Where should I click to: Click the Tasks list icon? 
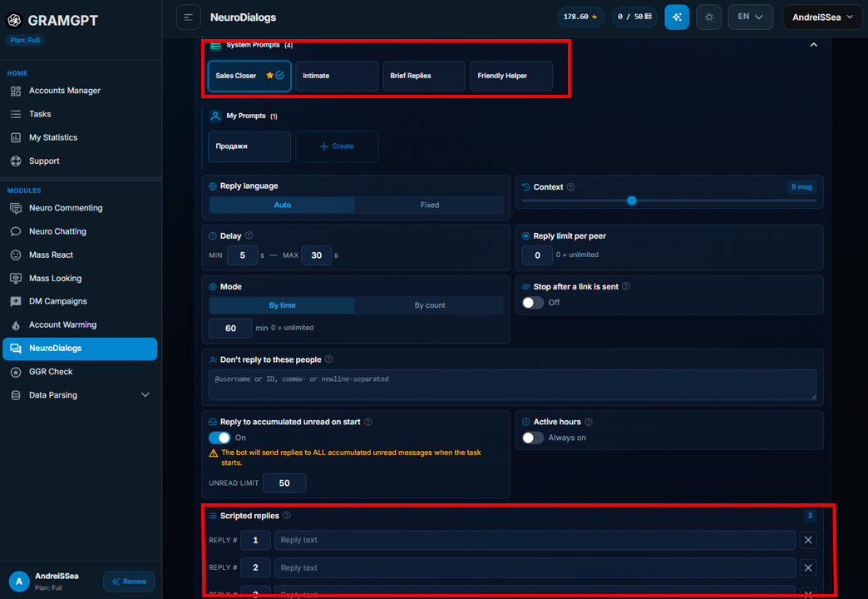tap(16, 114)
